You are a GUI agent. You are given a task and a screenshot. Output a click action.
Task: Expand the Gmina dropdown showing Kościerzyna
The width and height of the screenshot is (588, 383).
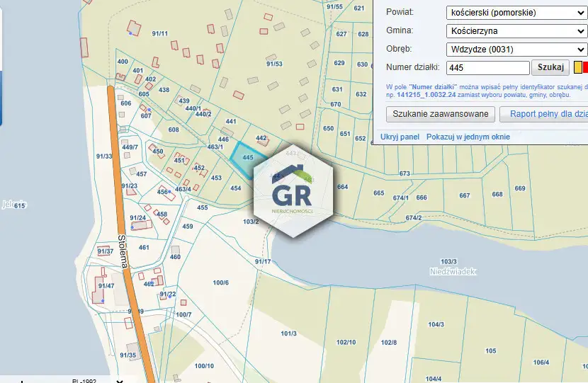point(516,31)
